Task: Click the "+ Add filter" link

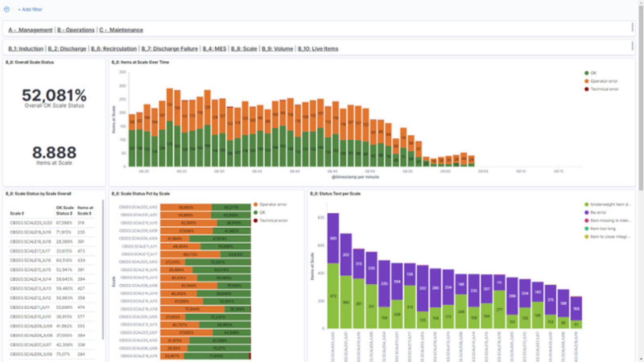Action: click(x=30, y=9)
